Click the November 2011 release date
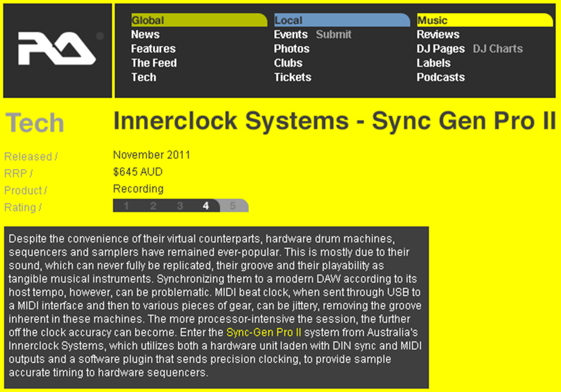Screen dimensions: 561x392 click(152, 155)
